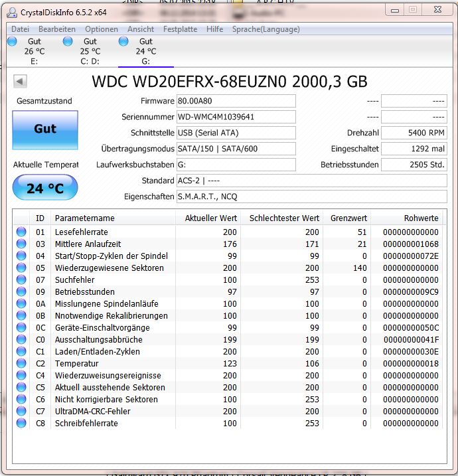Click the Drehzahl value 5400 RPM
The height and width of the screenshot is (476, 458).
[414, 133]
